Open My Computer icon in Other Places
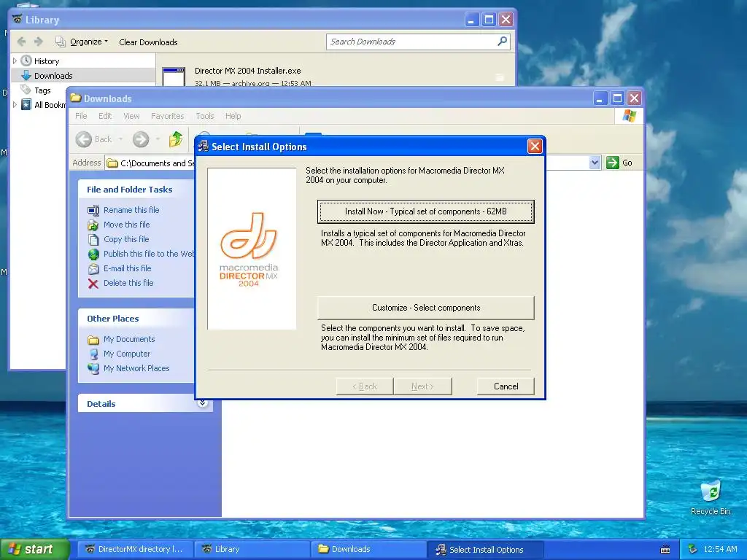 pyautogui.click(x=93, y=354)
